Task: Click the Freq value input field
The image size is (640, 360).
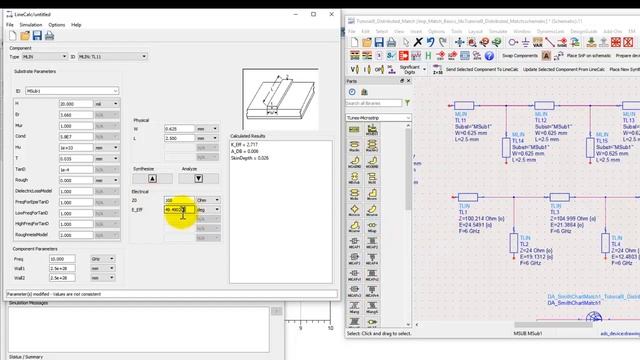Action: (62, 259)
